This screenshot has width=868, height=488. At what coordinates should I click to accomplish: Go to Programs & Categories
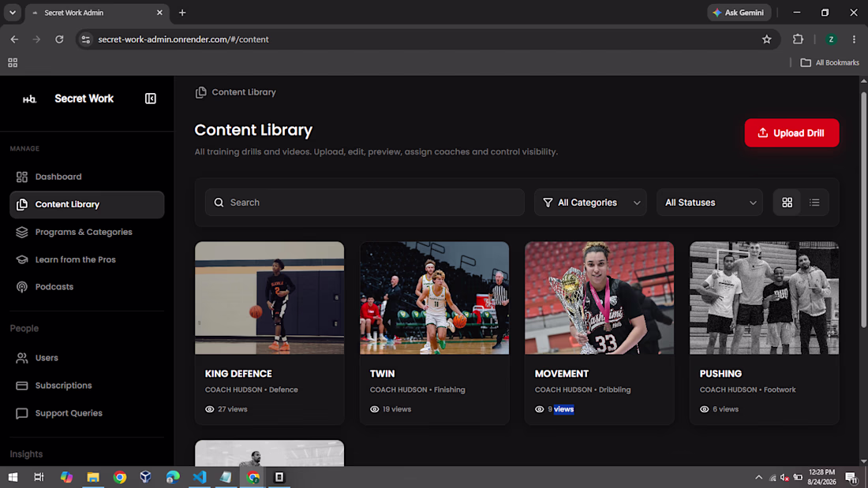pos(87,232)
